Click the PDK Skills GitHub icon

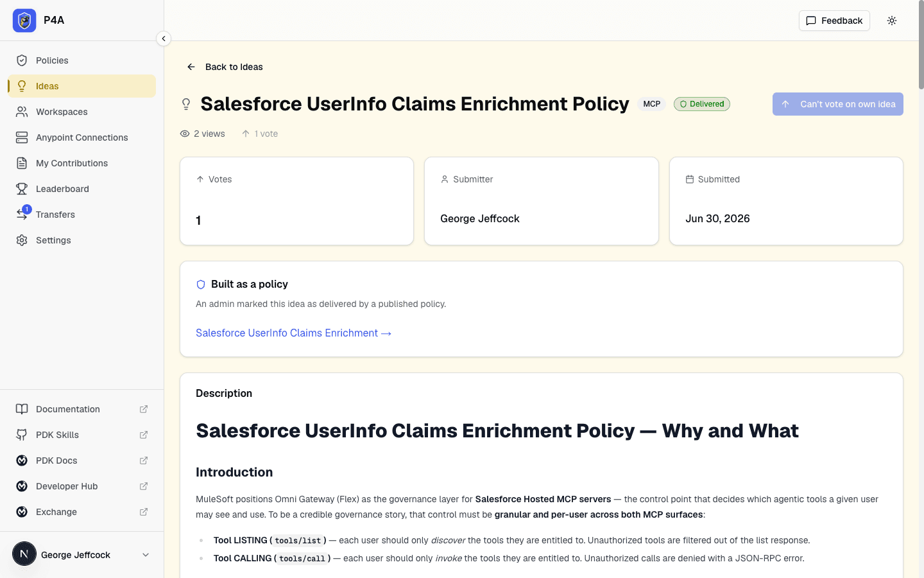click(x=22, y=435)
